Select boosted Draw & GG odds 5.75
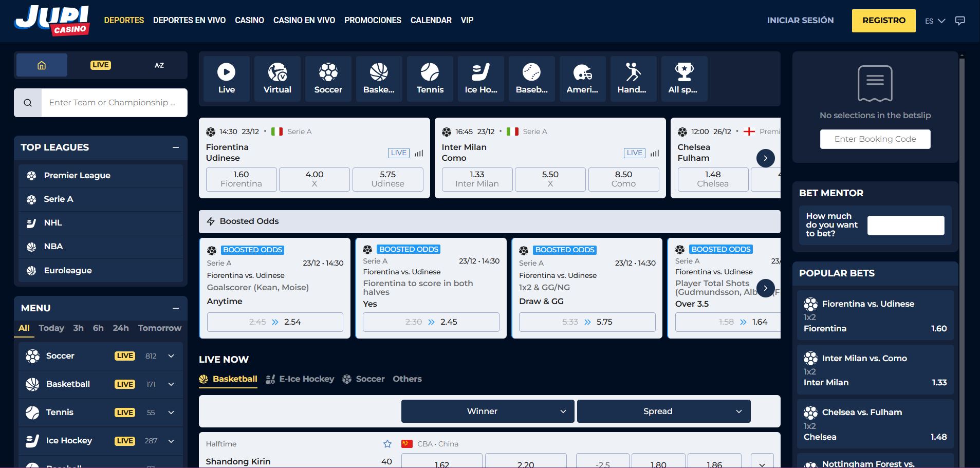Screen dimensions: 980x468 [x=587, y=322]
